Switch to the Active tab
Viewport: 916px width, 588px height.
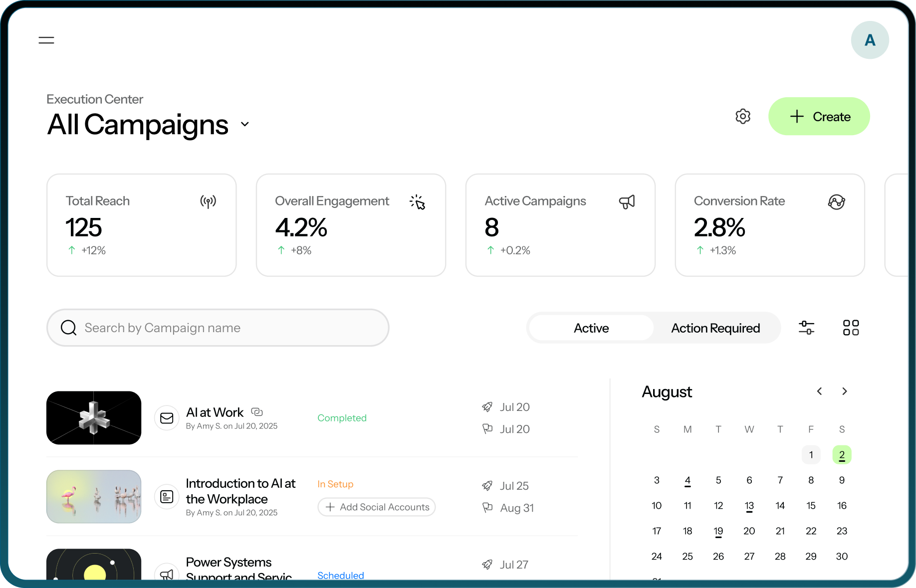591,328
